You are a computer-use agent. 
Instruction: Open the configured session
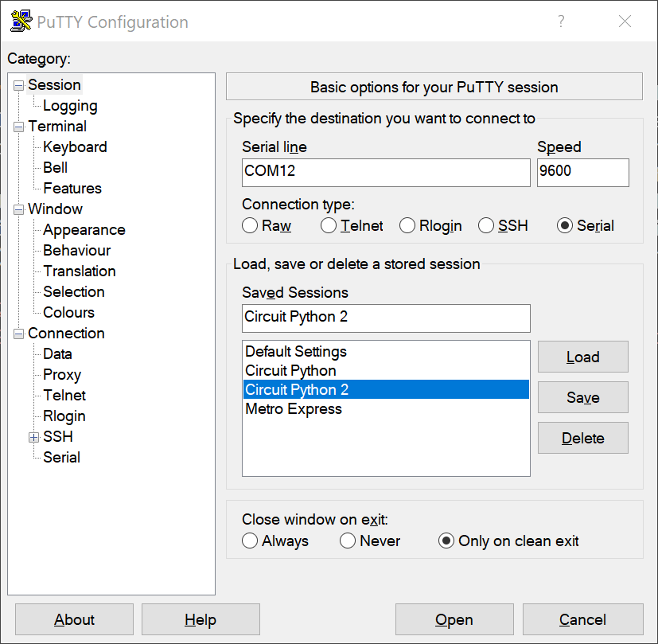pyautogui.click(x=454, y=619)
